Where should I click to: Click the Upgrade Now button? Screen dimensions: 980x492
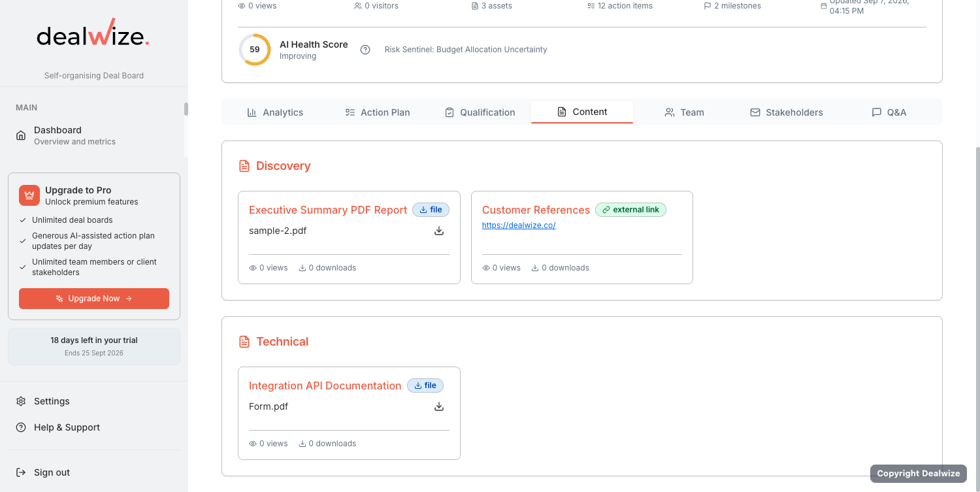tap(94, 299)
